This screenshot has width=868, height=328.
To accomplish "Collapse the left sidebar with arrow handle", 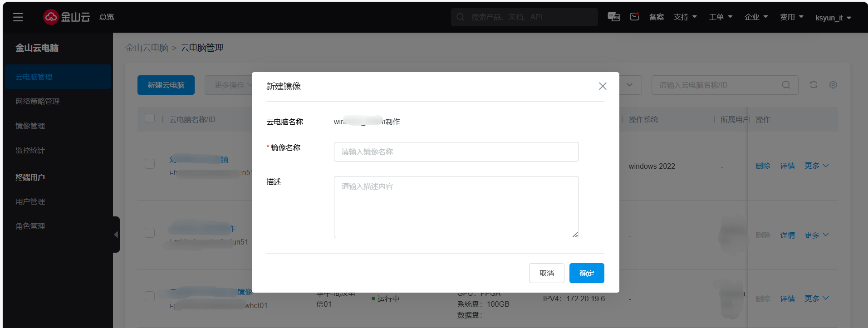I will click(x=116, y=235).
